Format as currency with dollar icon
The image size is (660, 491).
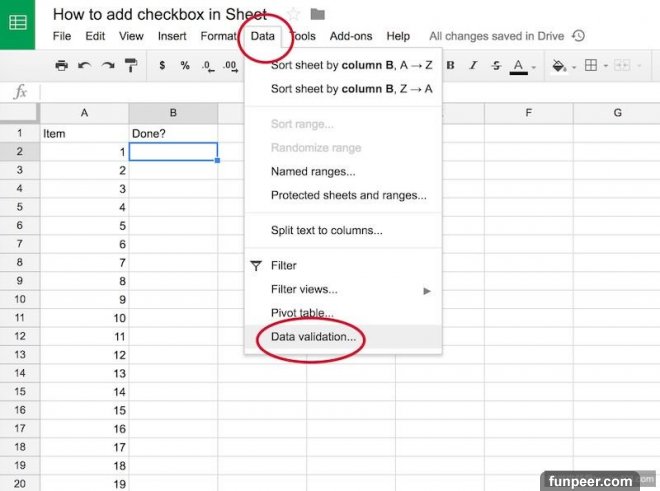[x=162, y=66]
